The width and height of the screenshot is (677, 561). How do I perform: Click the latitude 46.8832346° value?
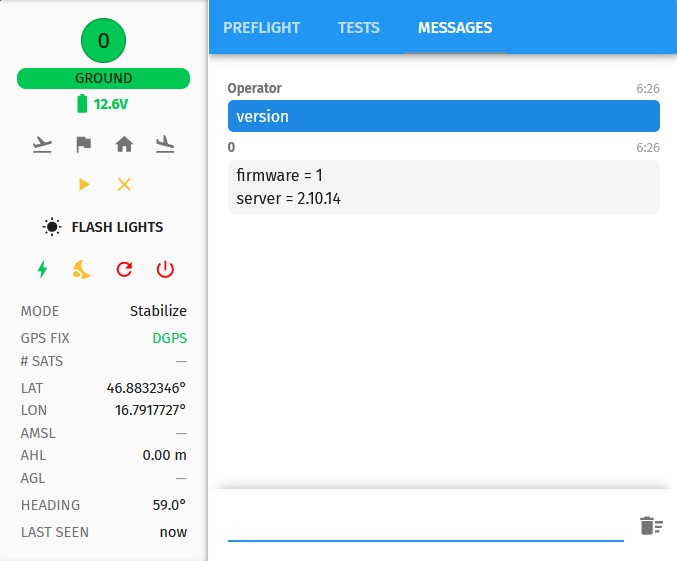point(146,388)
